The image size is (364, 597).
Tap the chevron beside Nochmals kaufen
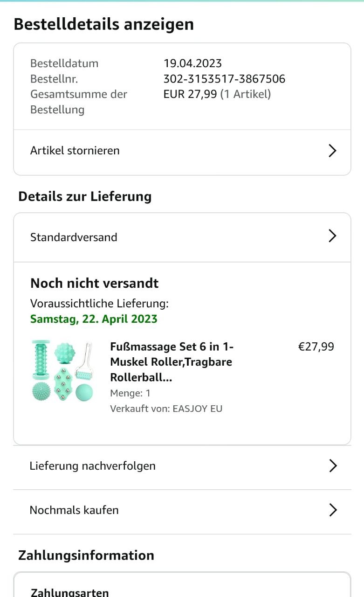click(333, 510)
